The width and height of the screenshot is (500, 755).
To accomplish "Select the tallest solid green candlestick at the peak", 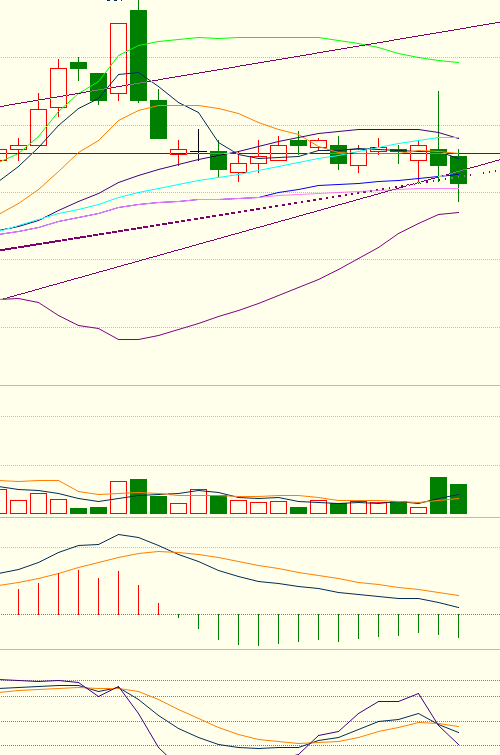I will coord(138,55).
